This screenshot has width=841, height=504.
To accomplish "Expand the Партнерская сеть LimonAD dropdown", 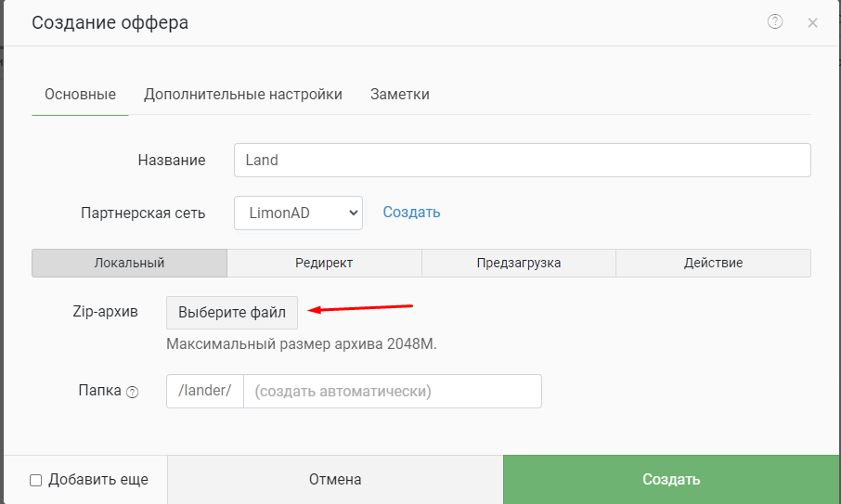I will [298, 213].
